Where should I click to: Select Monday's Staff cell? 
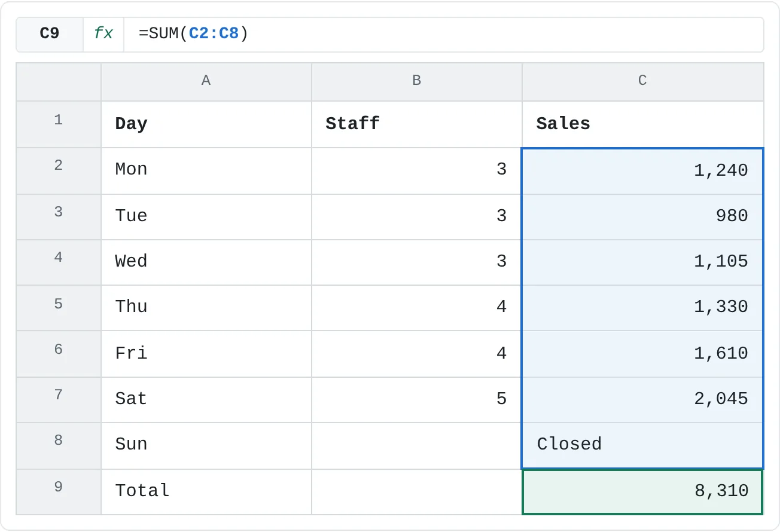point(417,170)
